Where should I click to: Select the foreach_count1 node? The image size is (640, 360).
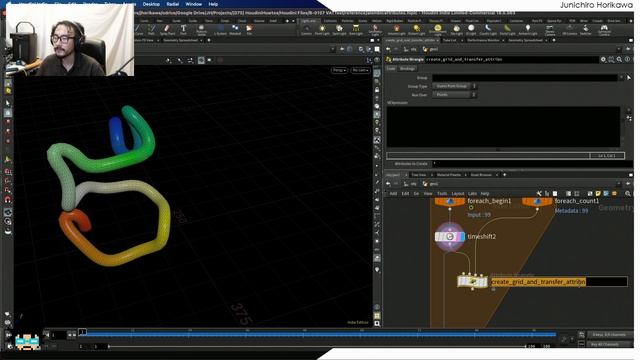point(537,202)
